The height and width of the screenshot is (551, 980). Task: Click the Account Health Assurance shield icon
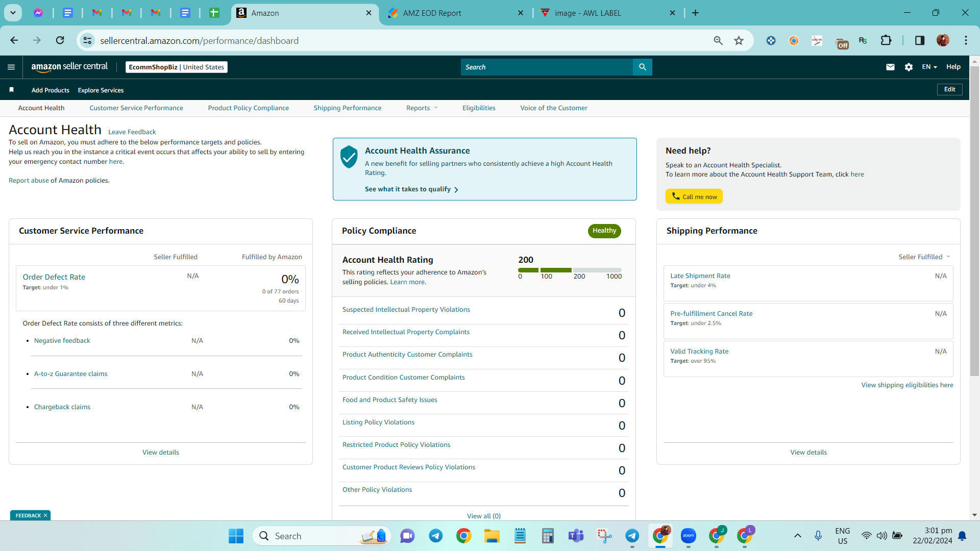(x=349, y=157)
